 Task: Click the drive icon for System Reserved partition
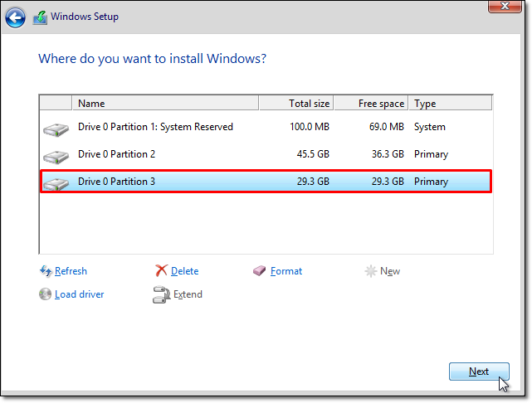point(56,129)
